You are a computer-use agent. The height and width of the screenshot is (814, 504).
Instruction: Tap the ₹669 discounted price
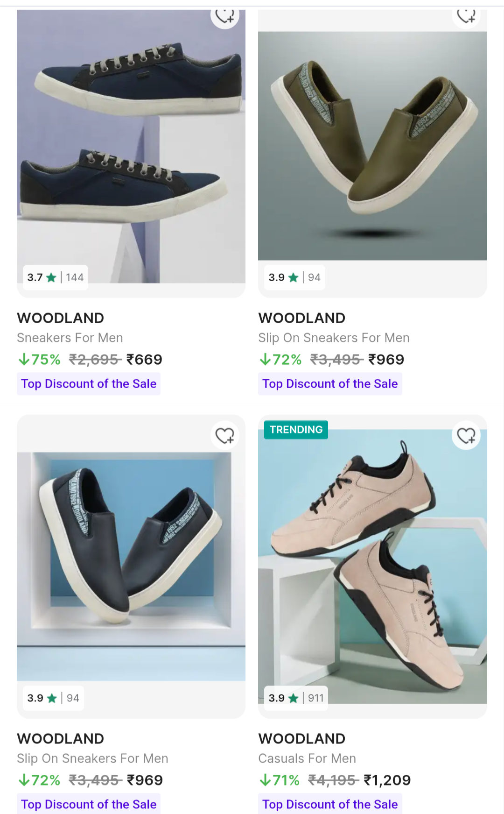click(x=145, y=360)
